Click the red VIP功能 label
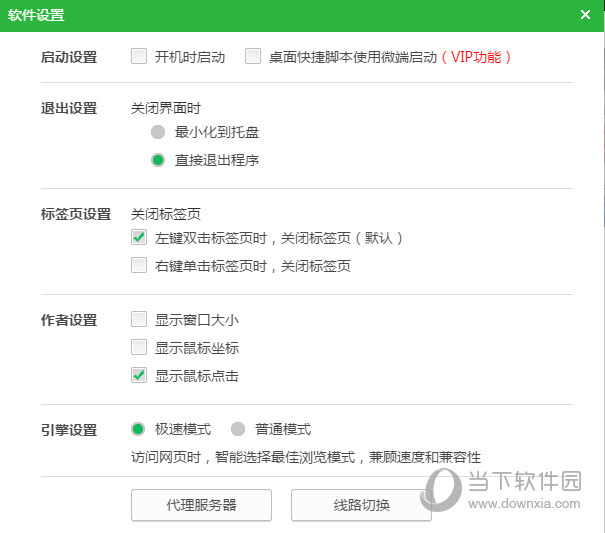 point(476,57)
